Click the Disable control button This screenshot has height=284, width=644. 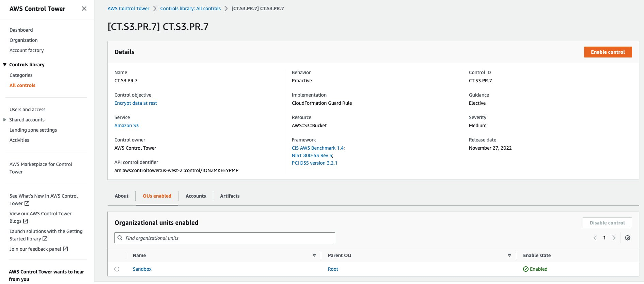[x=607, y=223]
